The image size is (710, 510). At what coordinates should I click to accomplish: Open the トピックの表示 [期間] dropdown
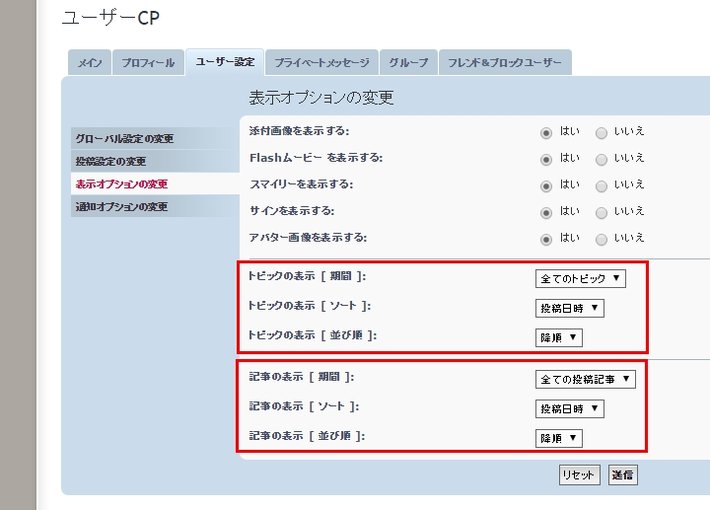point(580,278)
